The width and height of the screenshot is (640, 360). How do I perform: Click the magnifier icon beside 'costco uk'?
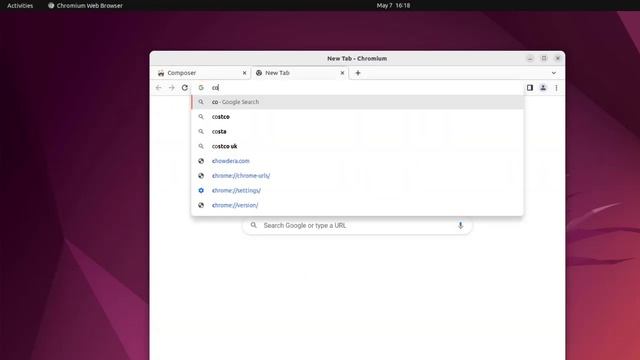click(201, 146)
